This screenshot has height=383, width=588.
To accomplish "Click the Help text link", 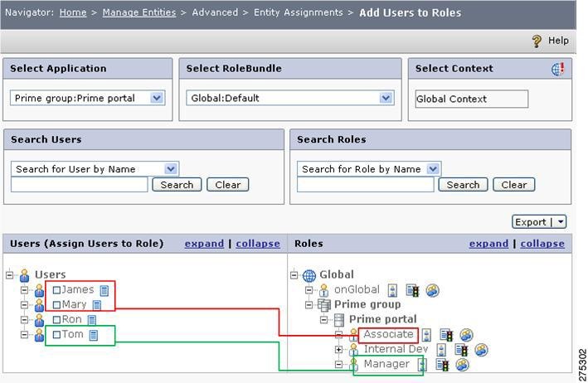I will point(558,41).
